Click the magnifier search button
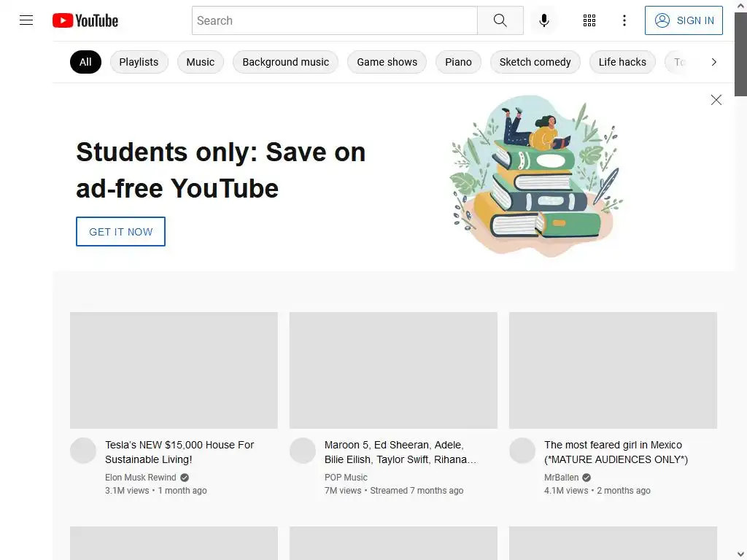Image resolution: width=747 pixels, height=560 pixels. [500, 20]
